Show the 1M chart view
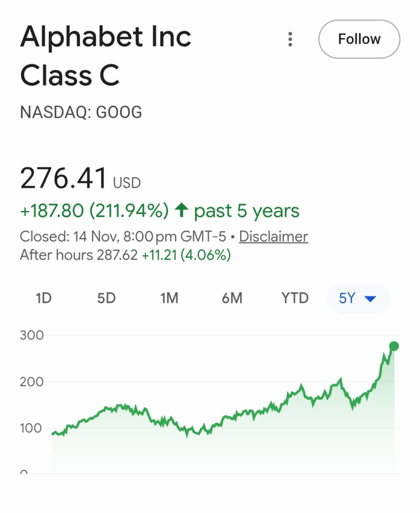 pos(169,299)
